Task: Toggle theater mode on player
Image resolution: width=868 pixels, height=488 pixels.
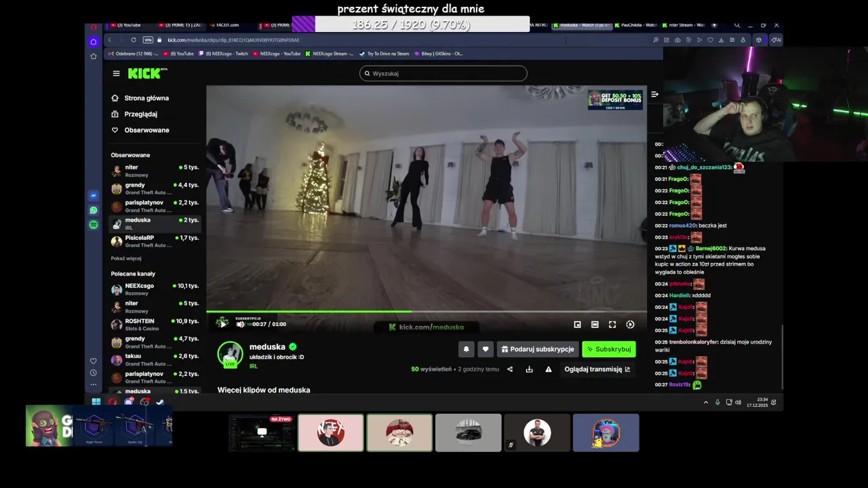Action: [595, 325]
